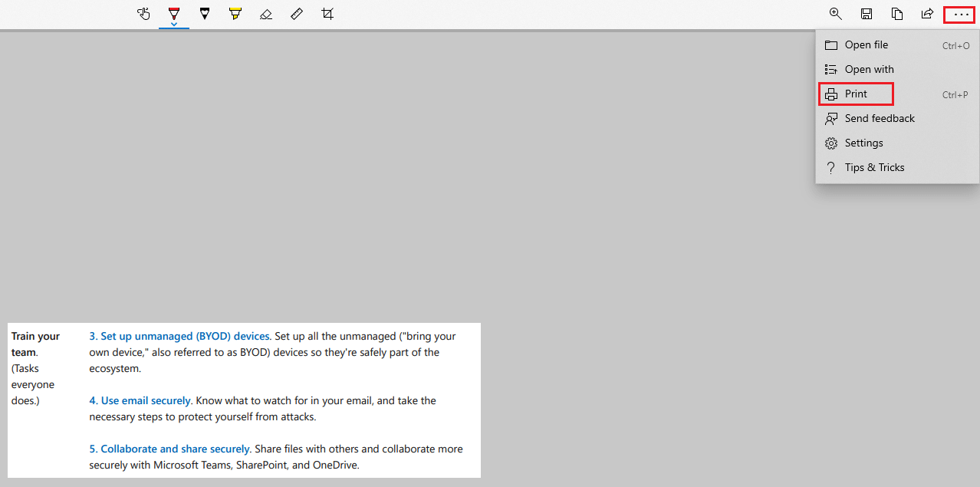Open Tips & Tricks
The image size is (980, 487).
[875, 167]
